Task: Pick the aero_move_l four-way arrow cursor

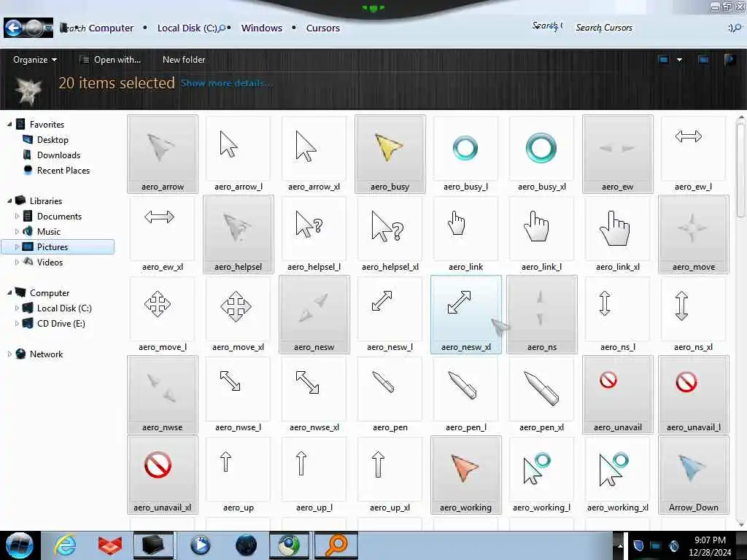Action: (x=163, y=314)
